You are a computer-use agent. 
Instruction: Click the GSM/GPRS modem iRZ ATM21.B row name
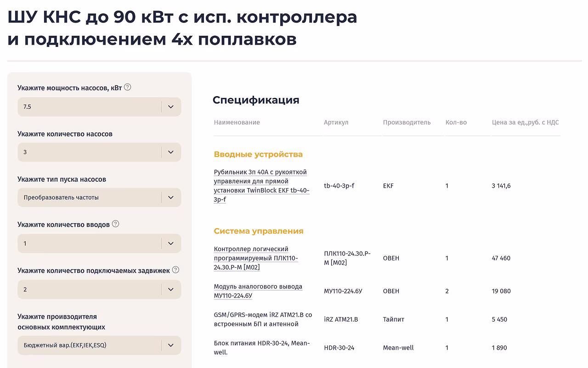[263, 319]
